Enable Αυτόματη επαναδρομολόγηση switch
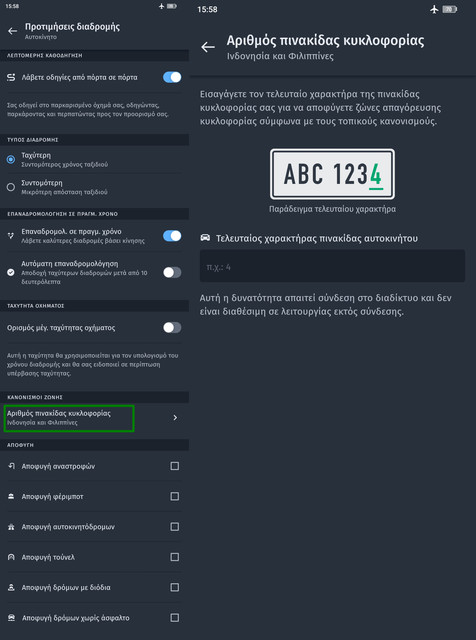This screenshot has height=640, width=476. (x=172, y=272)
